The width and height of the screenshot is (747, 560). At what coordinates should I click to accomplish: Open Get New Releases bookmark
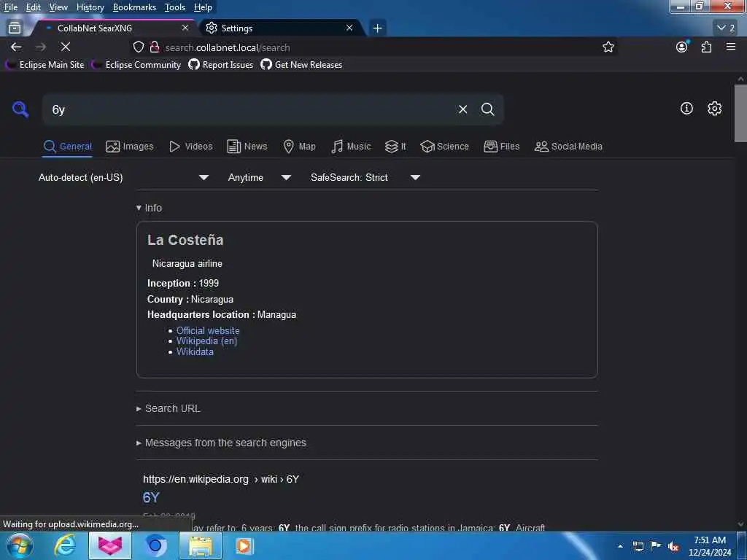click(x=301, y=65)
